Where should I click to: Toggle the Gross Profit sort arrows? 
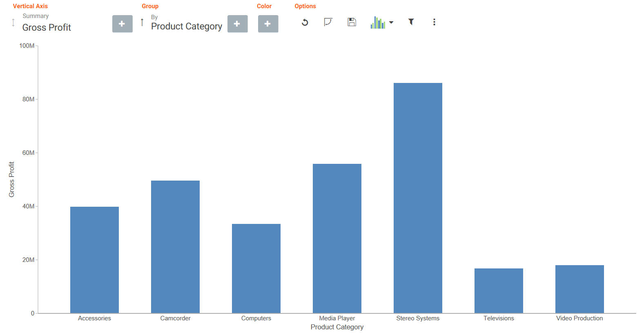point(13,22)
